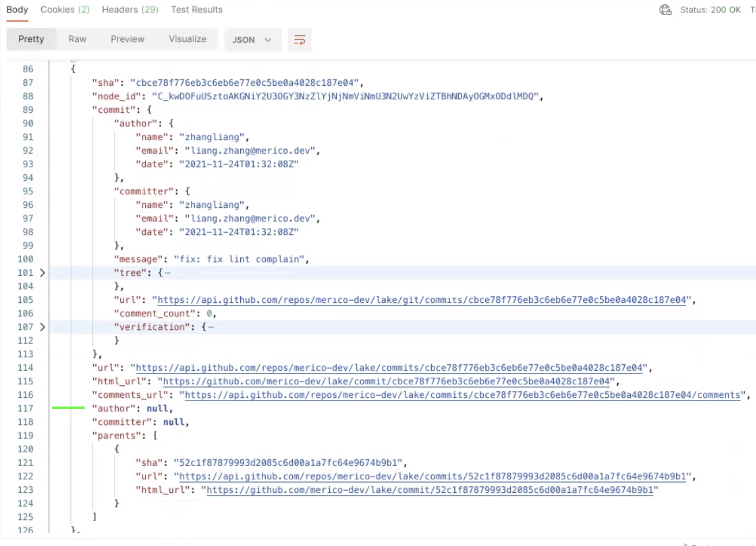Open the git/commits API url link on line 105
Viewport: 756px width, 546px height.
pos(421,300)
